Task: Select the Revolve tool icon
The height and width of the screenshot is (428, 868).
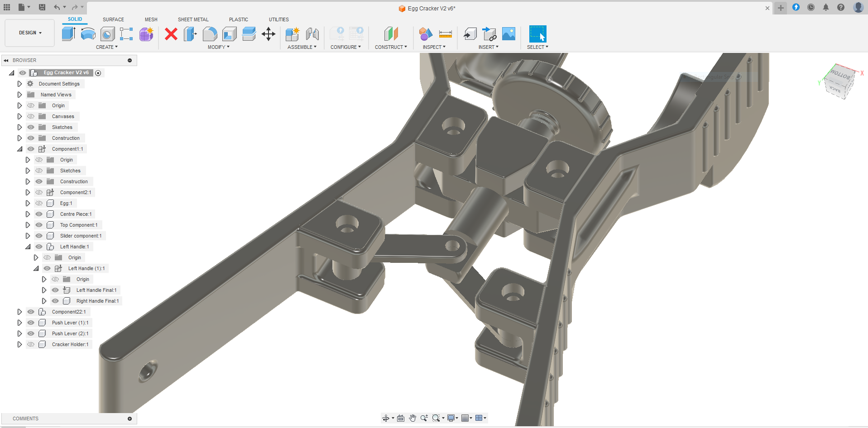Action: click(88, 34)
